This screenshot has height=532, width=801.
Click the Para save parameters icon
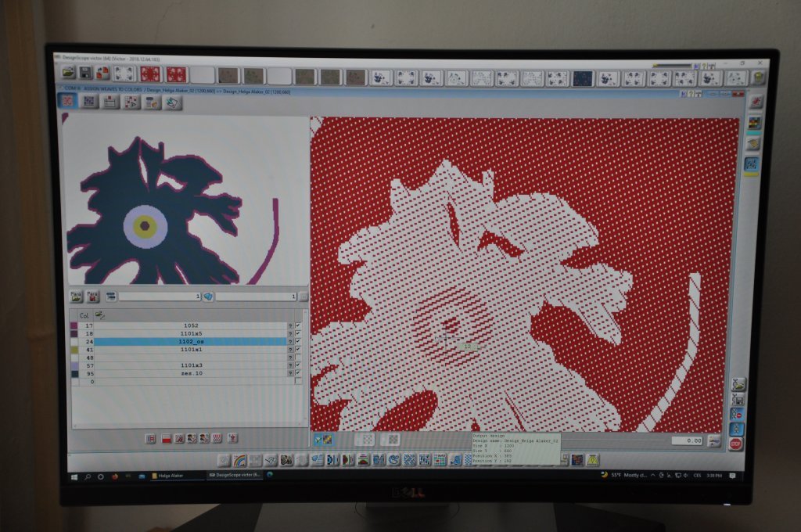pos(92,297)
